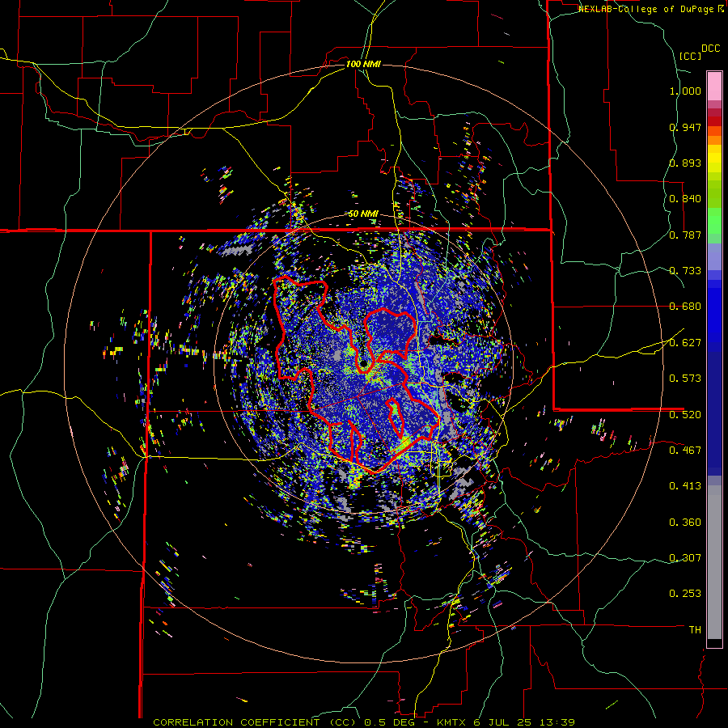Image resolution: width=728 pixels, height=728 pixels.
Task: Click the CORRELATION COEFFICIENT (CC) footer title
Action: click(256, 722)
